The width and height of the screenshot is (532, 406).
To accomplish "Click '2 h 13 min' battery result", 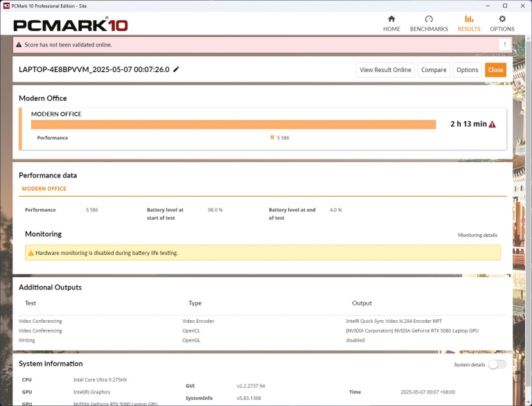I will point(468,124).
